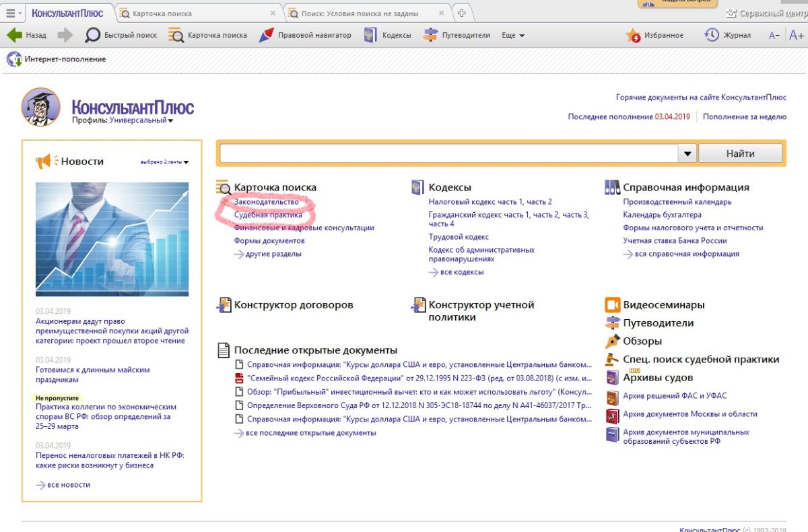Open Учетная ставка Банка России link
This screenshot has height=532, width=808.
675,240
